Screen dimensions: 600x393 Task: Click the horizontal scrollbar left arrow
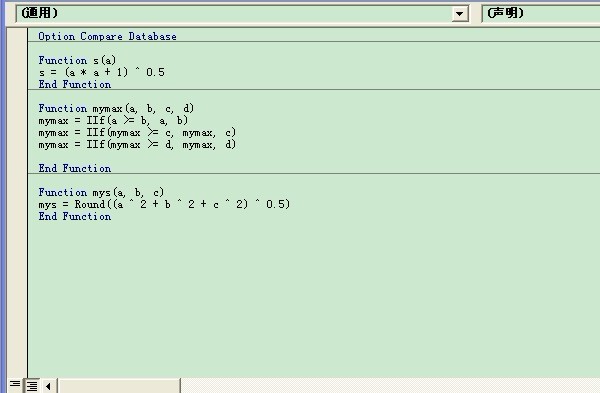click(x=48, y=386)
